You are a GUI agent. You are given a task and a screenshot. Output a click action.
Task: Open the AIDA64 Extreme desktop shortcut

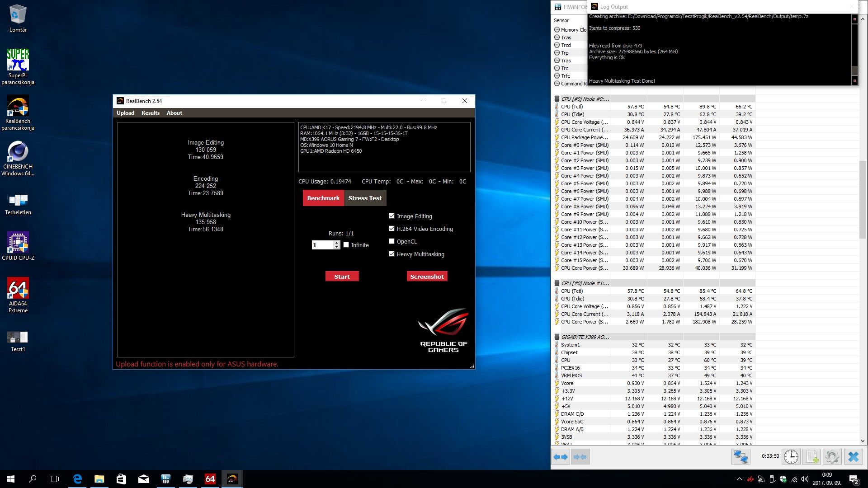click(18, 295)
